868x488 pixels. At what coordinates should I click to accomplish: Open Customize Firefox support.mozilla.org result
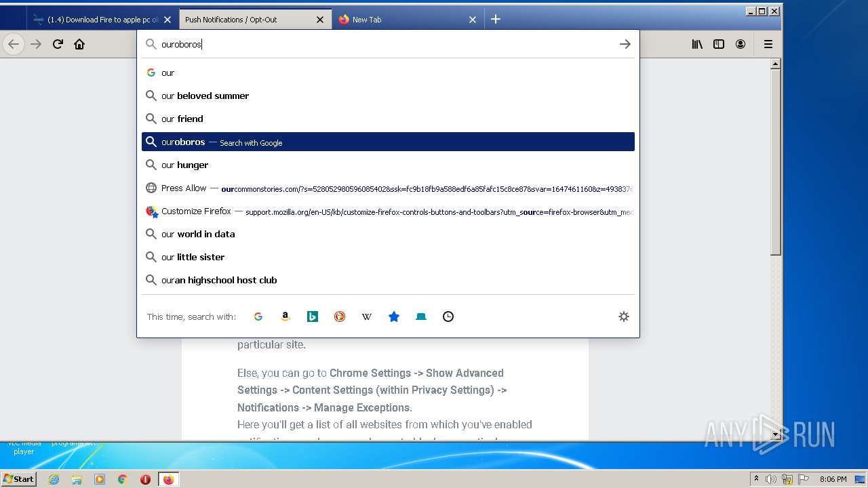tap(388, 211)
